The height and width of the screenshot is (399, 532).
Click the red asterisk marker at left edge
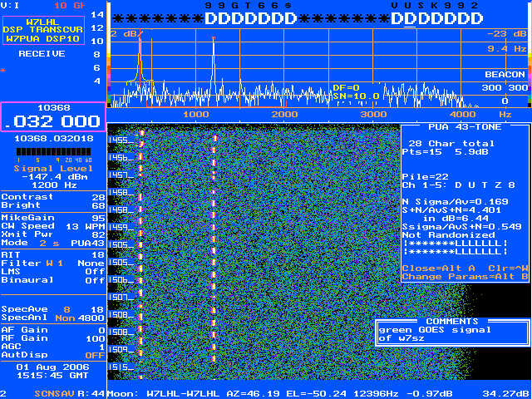tap(2, 71)
